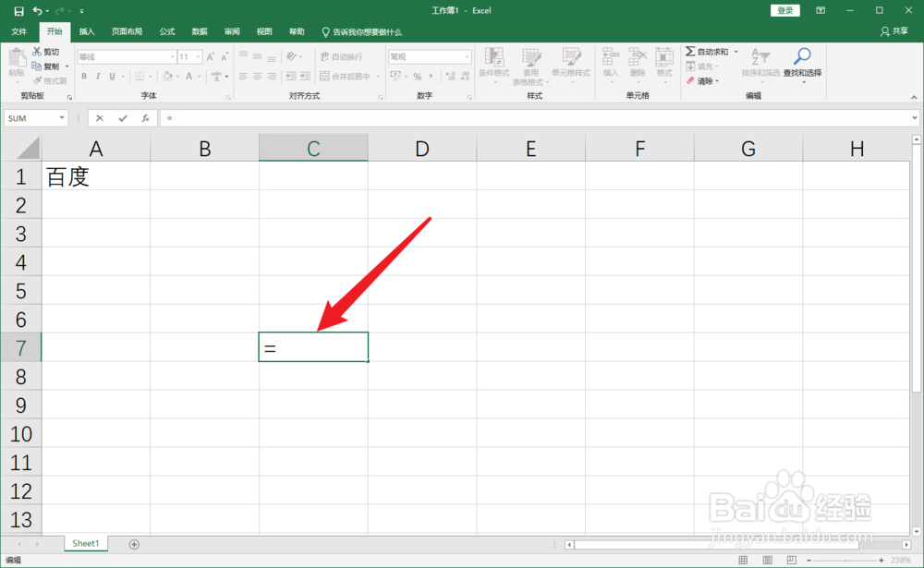Toggle italic formatting with the I button

96,76
